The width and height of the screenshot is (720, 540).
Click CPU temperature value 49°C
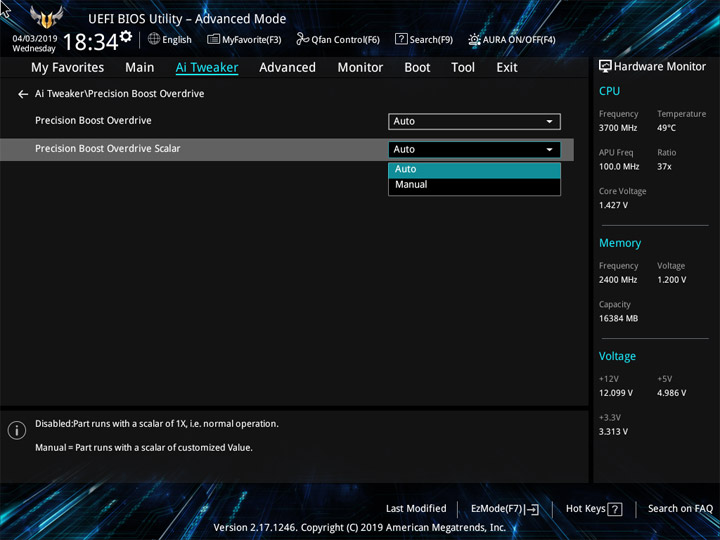pyautogui.click(x=666, y=128)
